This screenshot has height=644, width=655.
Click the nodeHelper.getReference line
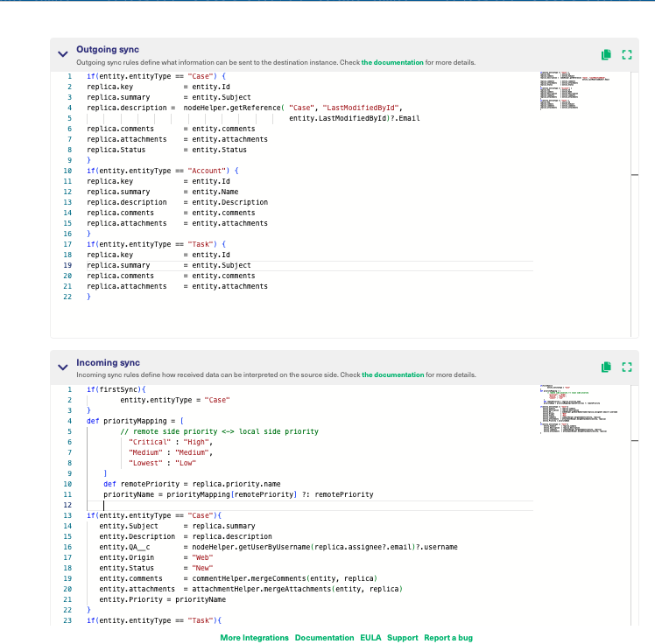[x=244, y=108]
